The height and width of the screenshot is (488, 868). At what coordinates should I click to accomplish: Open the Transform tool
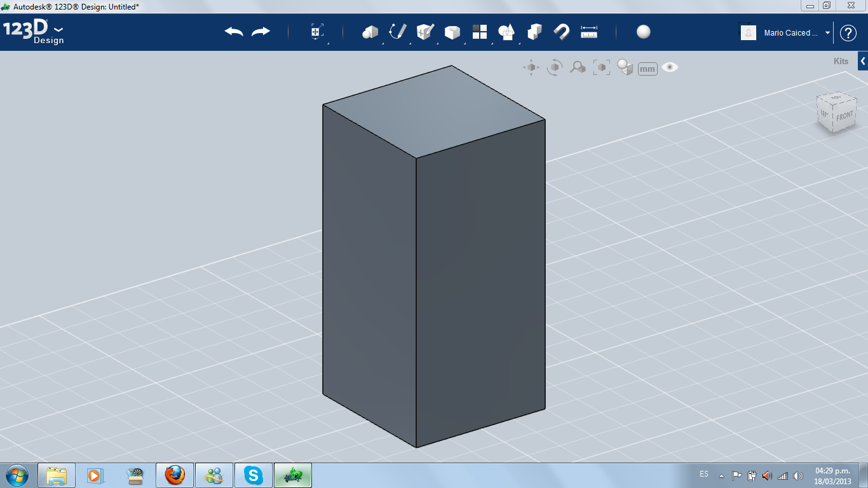[317, 32]
